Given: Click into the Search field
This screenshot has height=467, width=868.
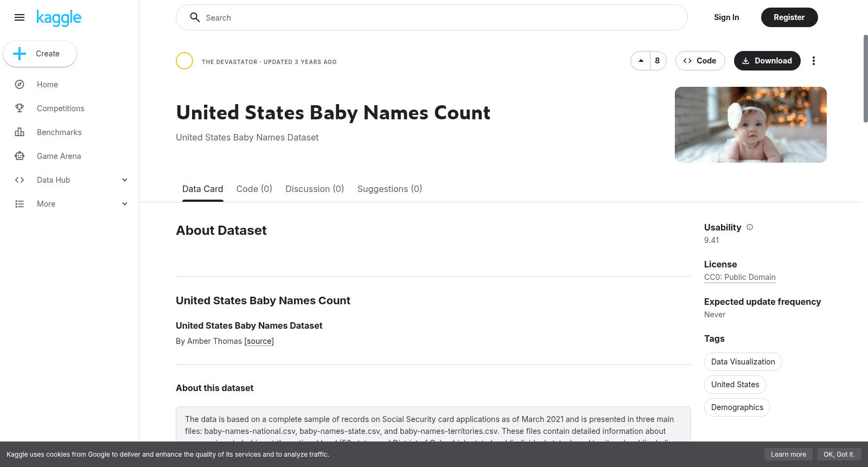Looking at the screenshot, I should click(x=432, y=17).
